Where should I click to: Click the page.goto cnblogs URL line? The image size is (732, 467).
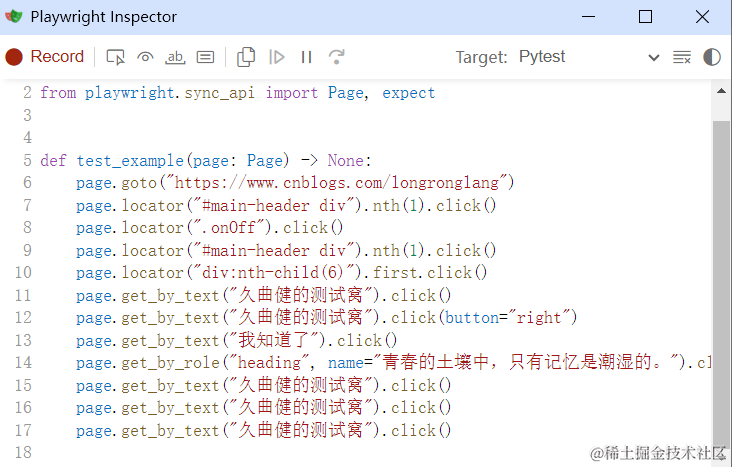click(x=295, y=182)
